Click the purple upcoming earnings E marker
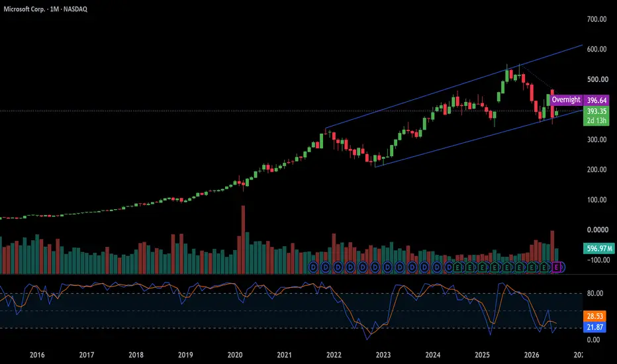617x364 pixels. point(556,267)
